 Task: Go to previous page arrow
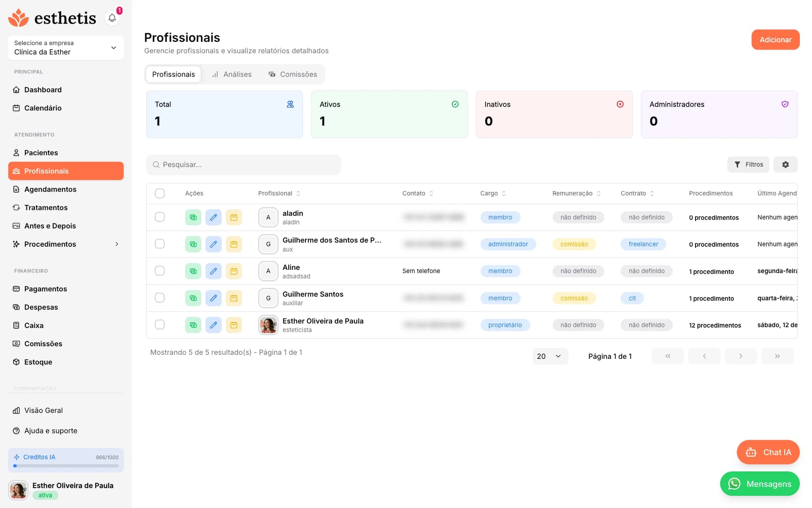coord(704,356)
